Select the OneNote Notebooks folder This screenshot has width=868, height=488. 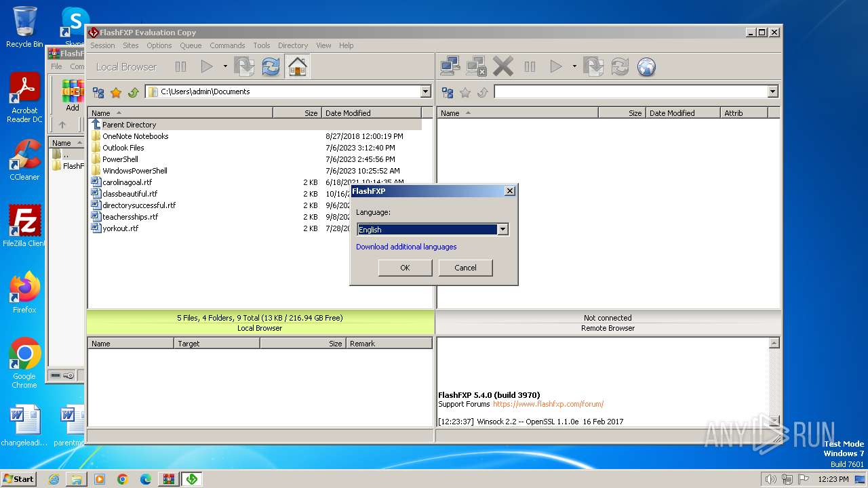pos(255,136)
